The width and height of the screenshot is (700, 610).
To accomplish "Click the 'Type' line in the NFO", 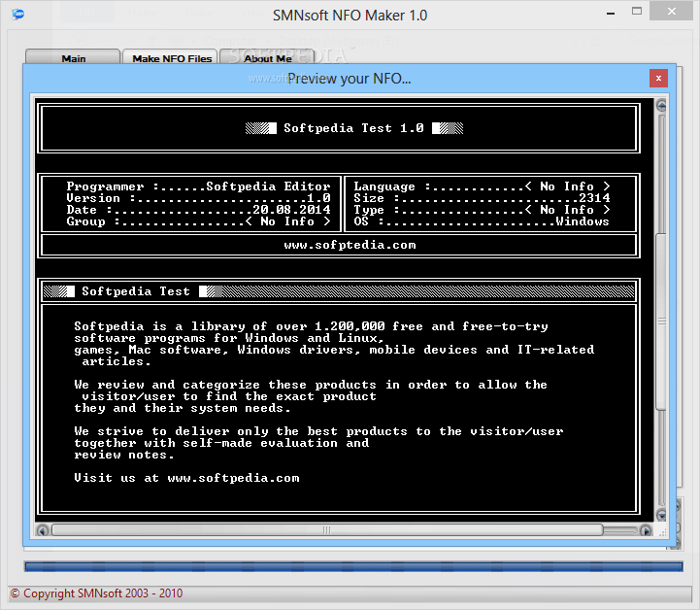I will pyautogui.click(x=482, y=210).
